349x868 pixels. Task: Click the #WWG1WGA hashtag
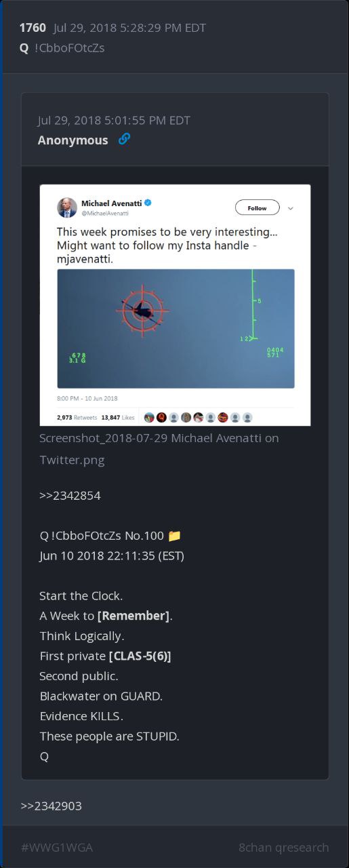point(57,847)
